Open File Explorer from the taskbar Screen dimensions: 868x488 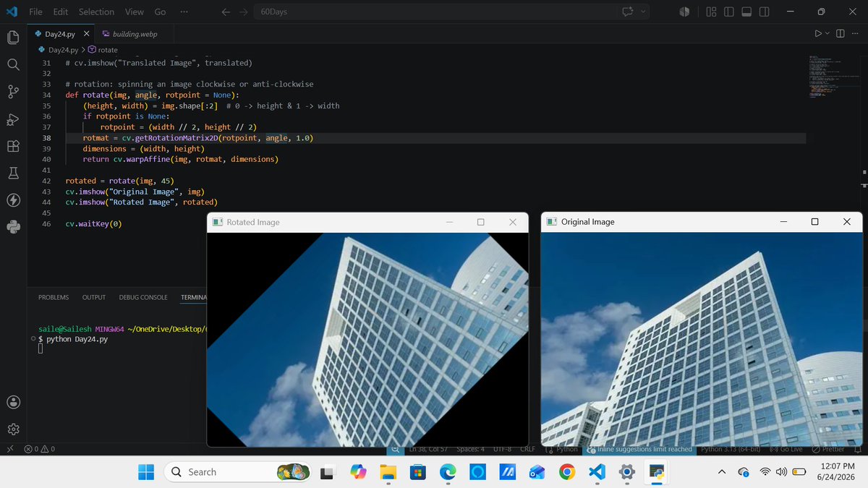tap(388, 472)
